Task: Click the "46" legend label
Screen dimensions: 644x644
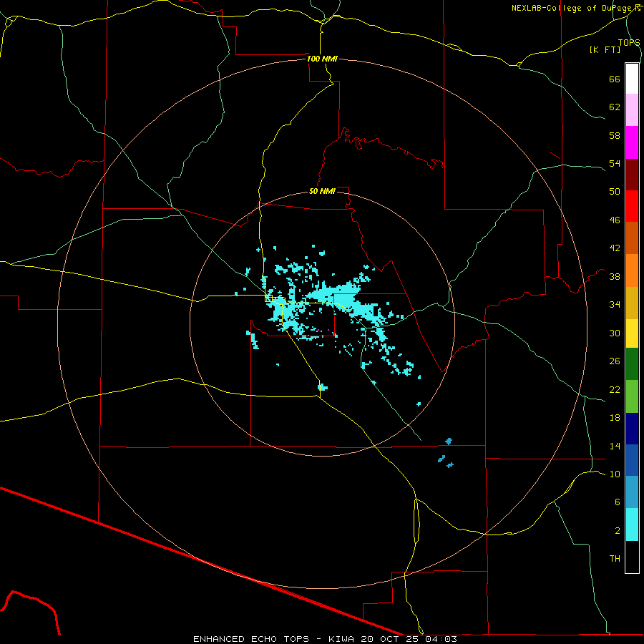Action: click(x=615, y=220)
